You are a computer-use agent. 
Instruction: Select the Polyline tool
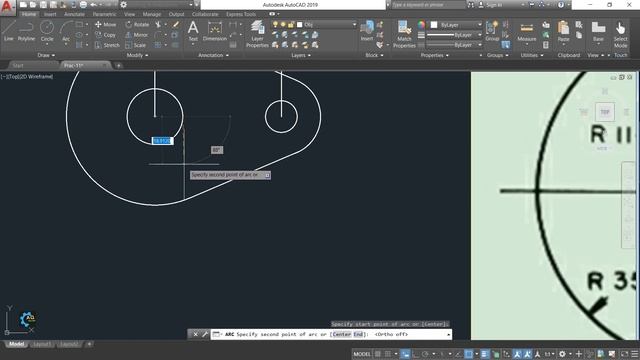click(26, 31)
